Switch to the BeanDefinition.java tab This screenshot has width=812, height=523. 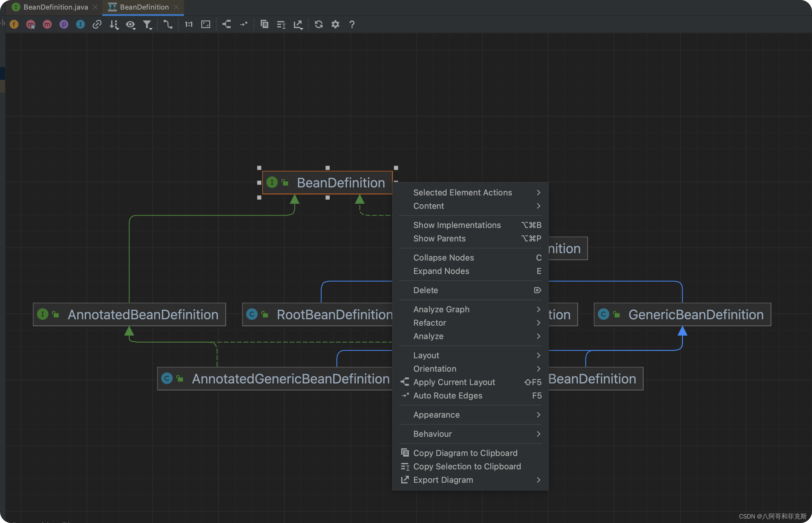56,7
